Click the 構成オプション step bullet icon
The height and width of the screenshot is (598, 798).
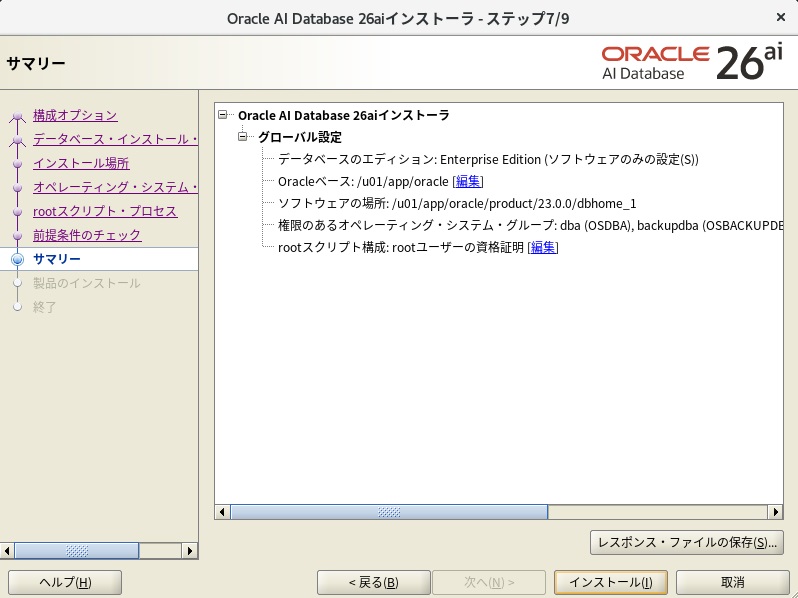pos(17,116)
